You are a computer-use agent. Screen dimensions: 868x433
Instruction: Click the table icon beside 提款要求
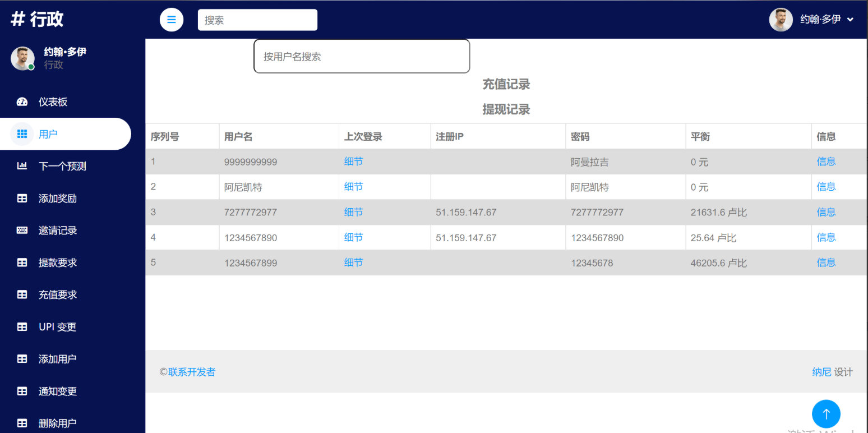(22, 262)
